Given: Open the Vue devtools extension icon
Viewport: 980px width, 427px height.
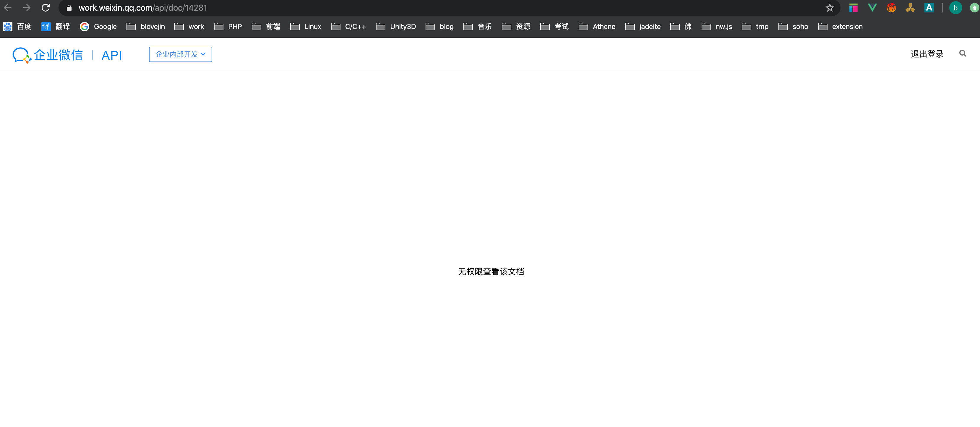Looking at the screenshot, I should tap(872, 8).
